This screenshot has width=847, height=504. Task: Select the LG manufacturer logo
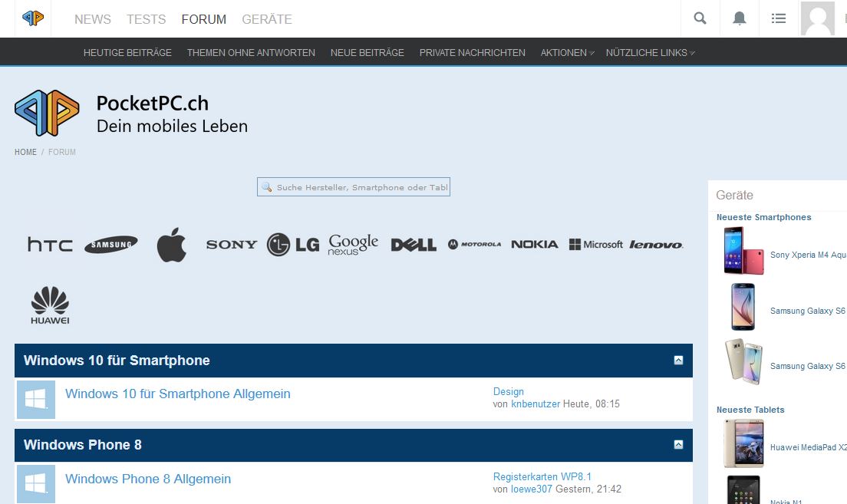tap(293, 245)
